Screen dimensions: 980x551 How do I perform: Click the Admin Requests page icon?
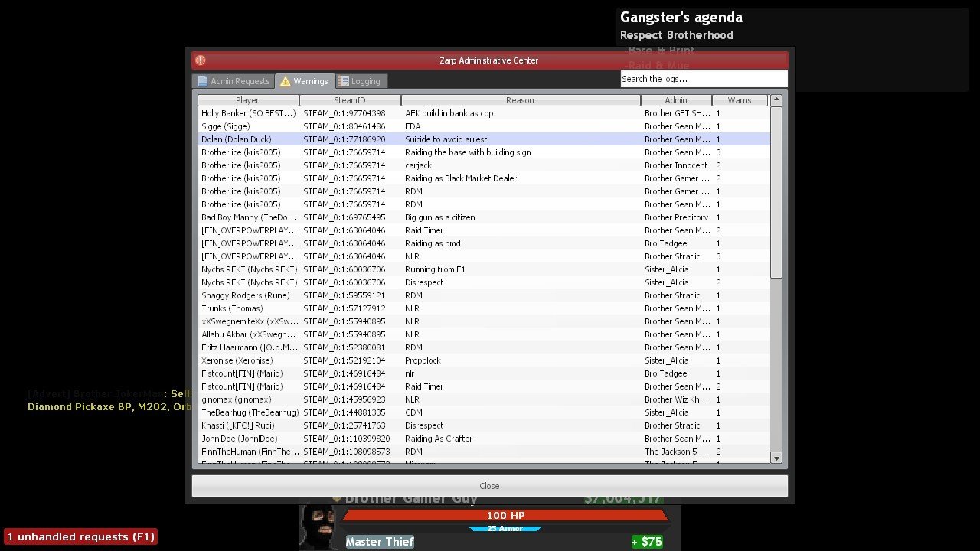[203, 81]
